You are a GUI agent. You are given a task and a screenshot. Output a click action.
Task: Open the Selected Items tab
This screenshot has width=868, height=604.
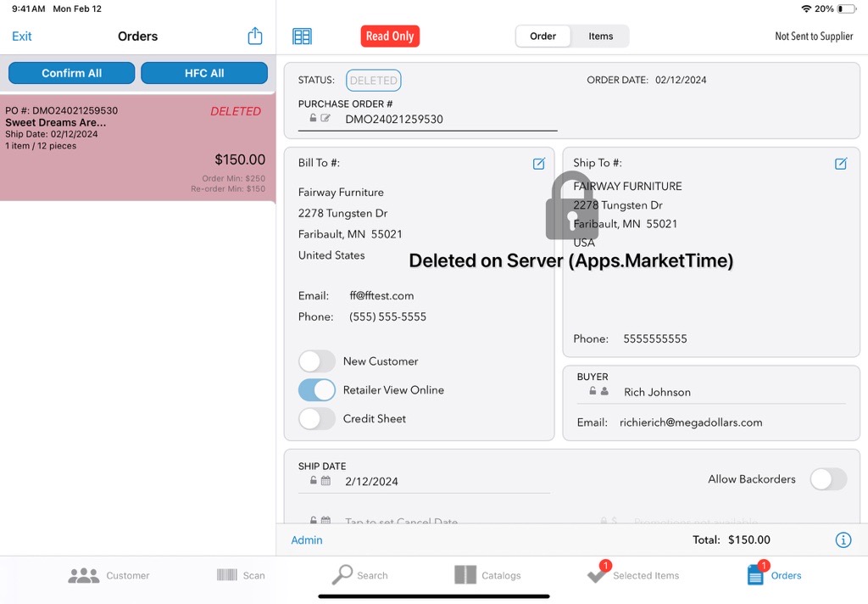click(632, 573)
